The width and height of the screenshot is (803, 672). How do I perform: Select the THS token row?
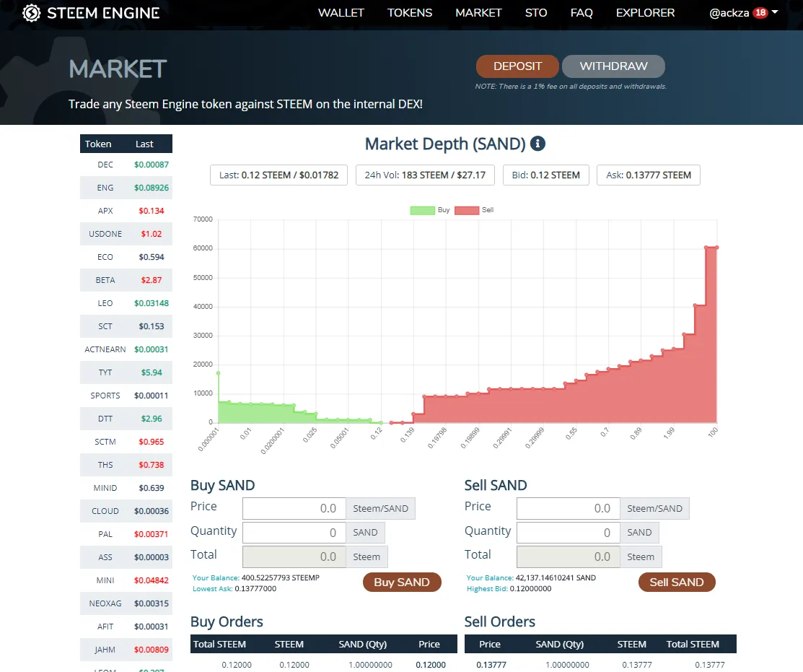point(126,465)
